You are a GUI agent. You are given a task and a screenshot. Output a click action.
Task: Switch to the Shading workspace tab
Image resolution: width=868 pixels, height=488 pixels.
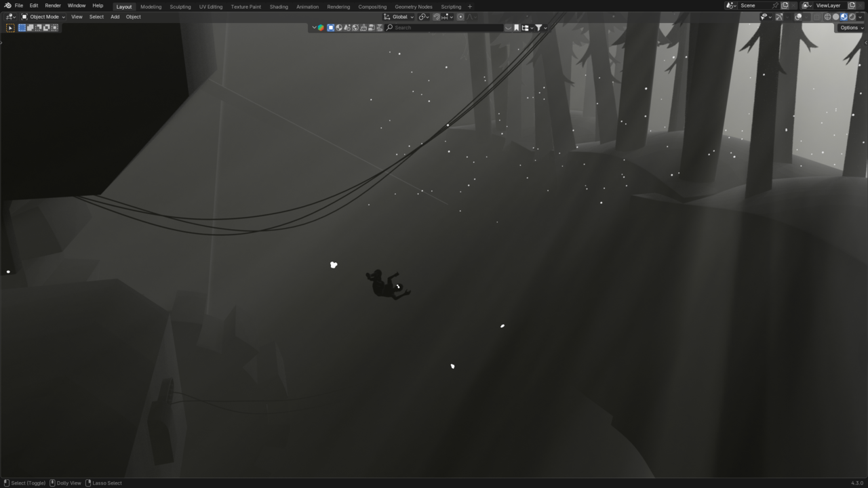(x=279, y=7)
